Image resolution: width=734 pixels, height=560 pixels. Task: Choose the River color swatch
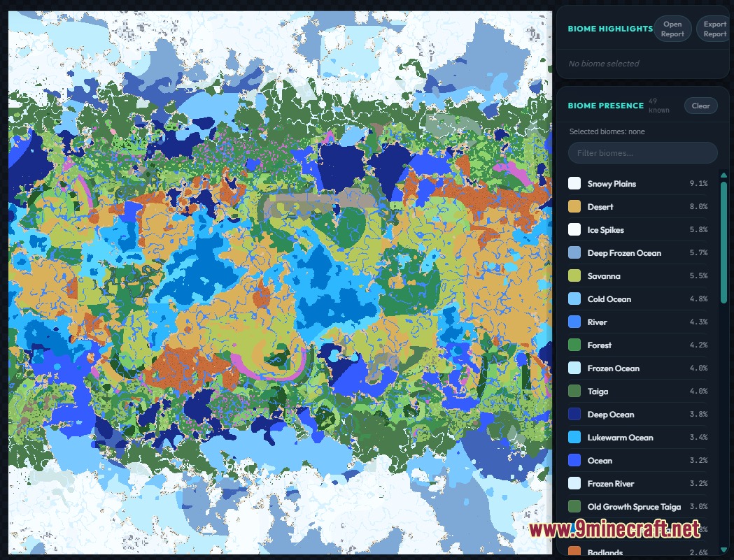pos(574,322)
